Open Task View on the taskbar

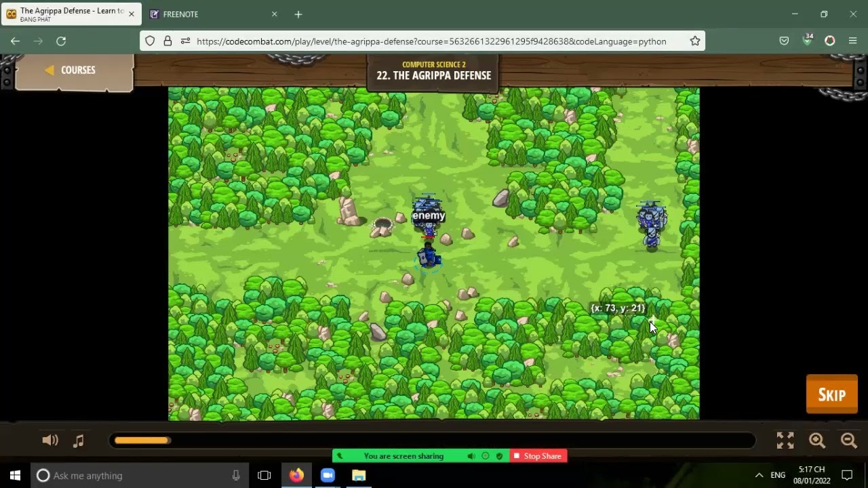[x=264, y=475]
